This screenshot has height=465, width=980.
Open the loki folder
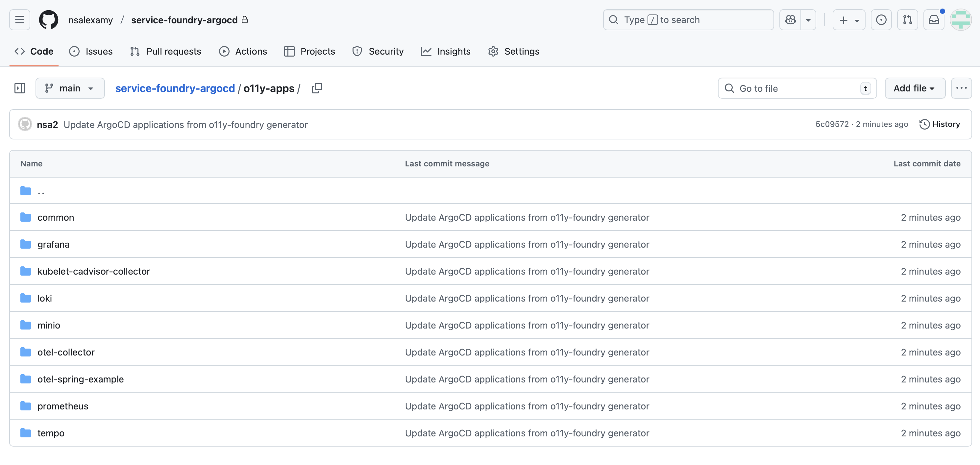tap(44, 298)
